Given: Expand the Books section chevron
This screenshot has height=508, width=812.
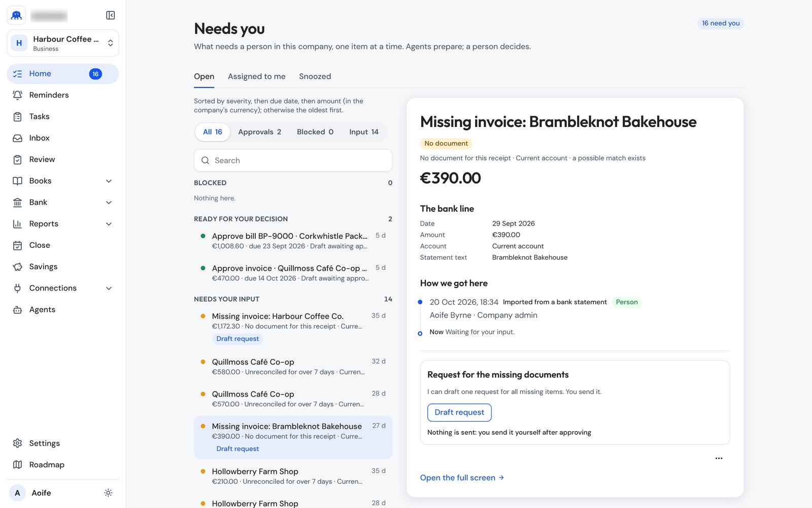Looking at the screenshot, I should point(109,181).
